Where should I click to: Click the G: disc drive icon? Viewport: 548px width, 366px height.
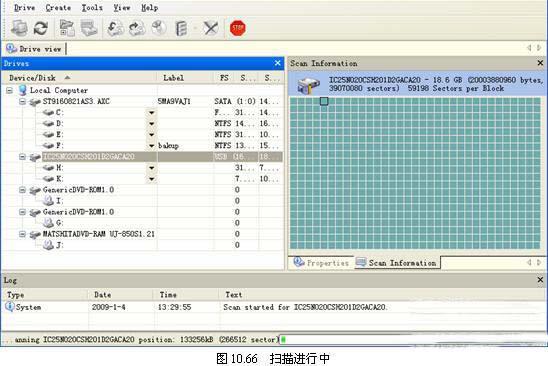(48, 223)
